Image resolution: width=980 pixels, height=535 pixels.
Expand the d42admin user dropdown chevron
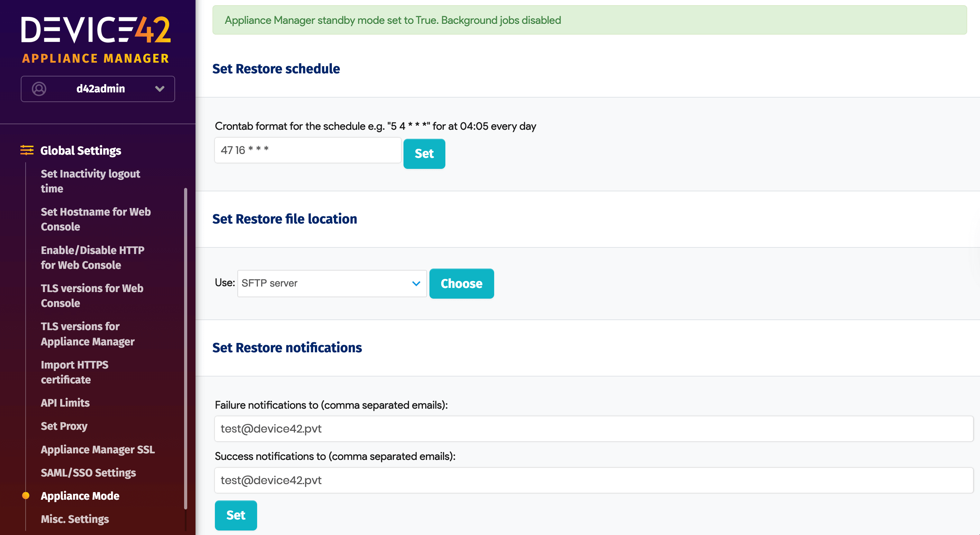click(x=160, y=89)
